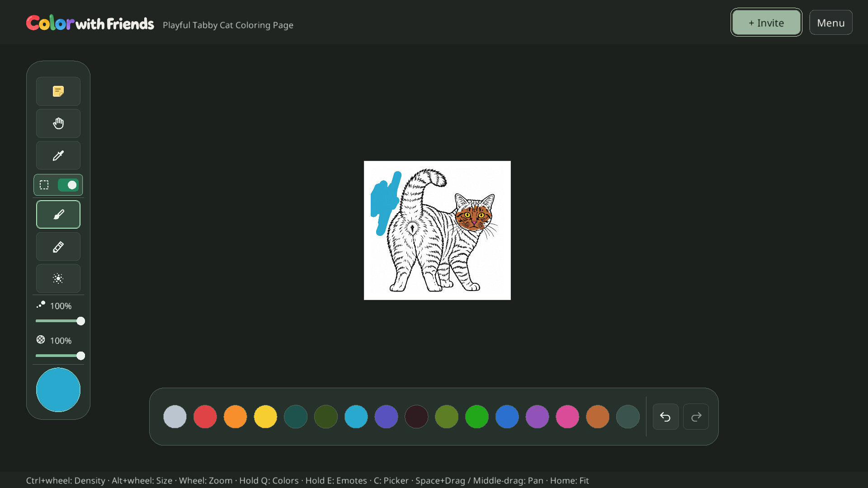Viewport: 868px width, 488px height.
Task: Select the paintbrush tool
Action: (58, 215)
